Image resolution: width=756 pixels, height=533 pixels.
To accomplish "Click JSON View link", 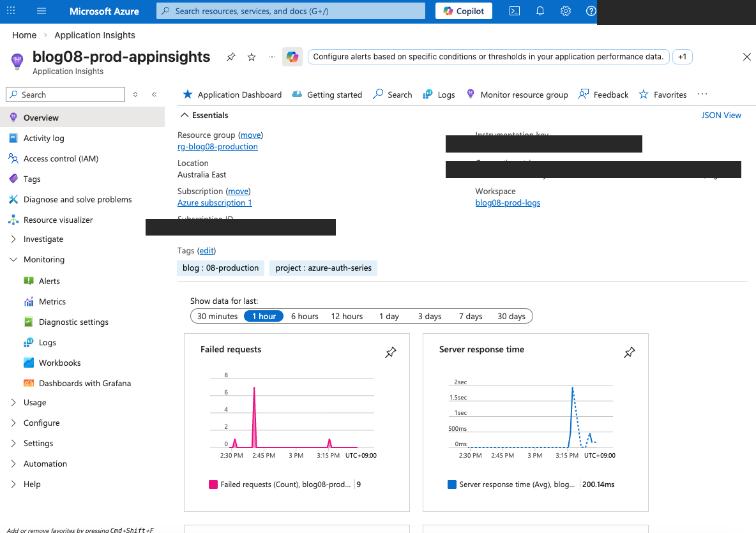I will coord(721,115).
